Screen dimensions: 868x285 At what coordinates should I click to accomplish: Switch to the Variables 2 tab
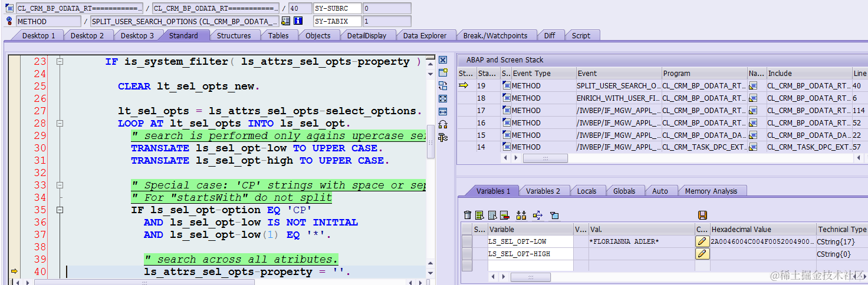[x=543, y=191]
